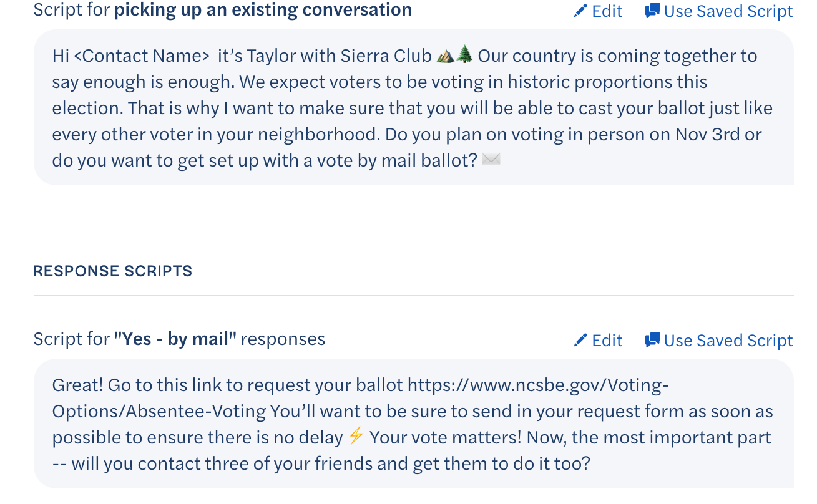
Task: Click the evergreen tree emoji in the script
Action: [464, 56]
